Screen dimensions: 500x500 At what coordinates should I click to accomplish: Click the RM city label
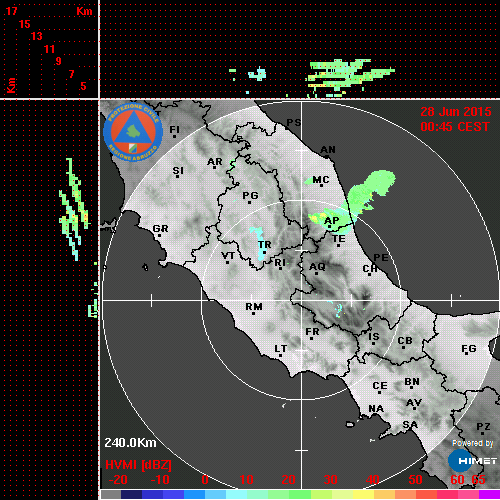pos(254,306)
